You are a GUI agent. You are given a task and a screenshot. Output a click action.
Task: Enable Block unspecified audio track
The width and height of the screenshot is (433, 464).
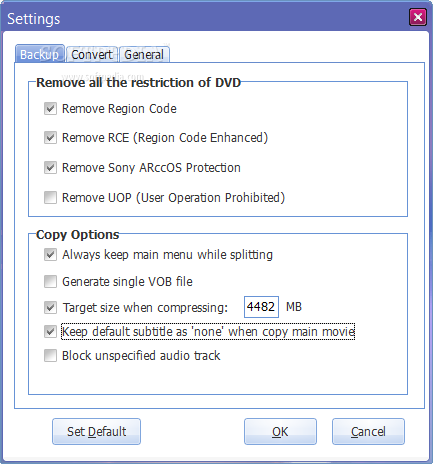tap(50, 356)
